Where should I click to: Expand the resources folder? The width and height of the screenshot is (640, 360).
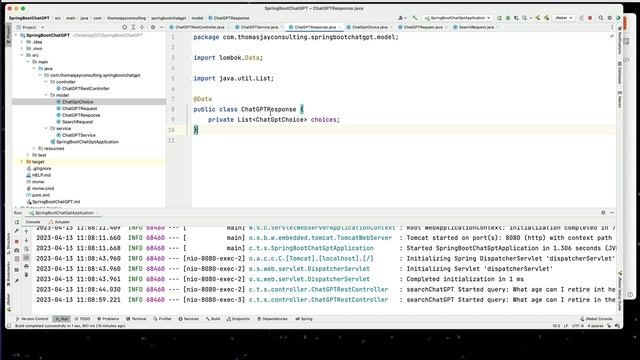(34, 149)
